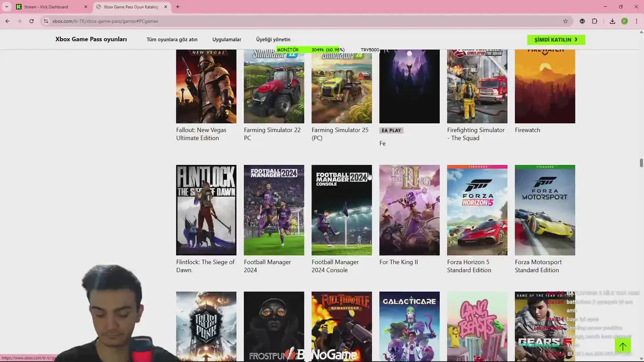Go back to the previous page
This screenshot has width=644, height=362.
pyautogui.click(x=7, y=21)
